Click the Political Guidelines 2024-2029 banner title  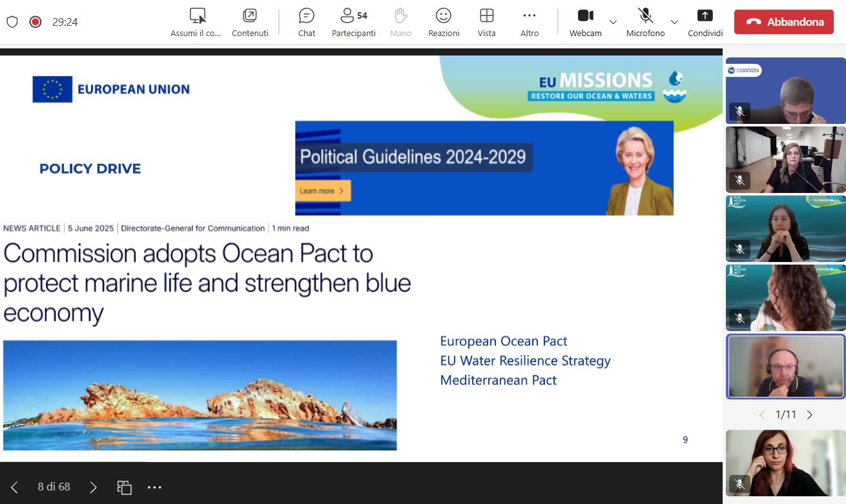[413, 157]
